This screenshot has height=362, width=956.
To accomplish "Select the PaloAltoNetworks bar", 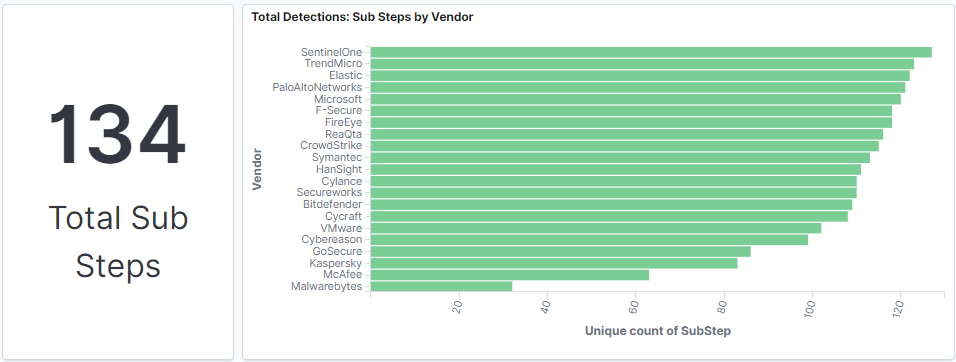I will tap(638, 87).
